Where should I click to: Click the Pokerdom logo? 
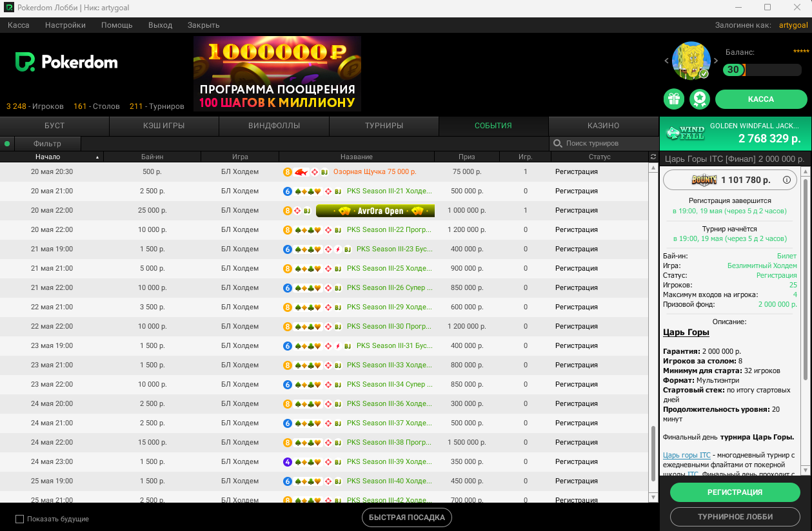click(66, 63)
